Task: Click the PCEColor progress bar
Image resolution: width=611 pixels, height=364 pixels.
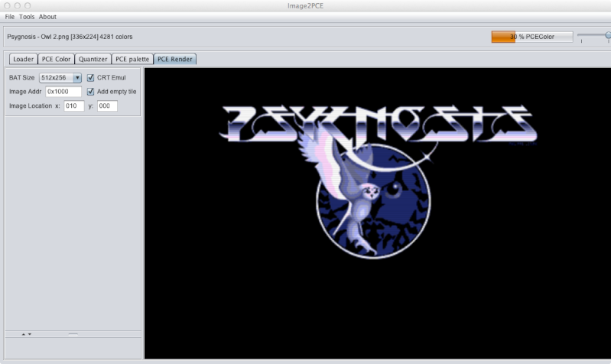Action: pyautogui.click(x=532, y=37)
